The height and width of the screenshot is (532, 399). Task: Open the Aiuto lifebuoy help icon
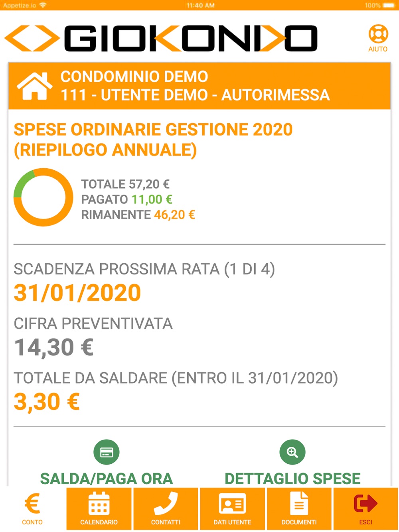[x=378, y=34]
